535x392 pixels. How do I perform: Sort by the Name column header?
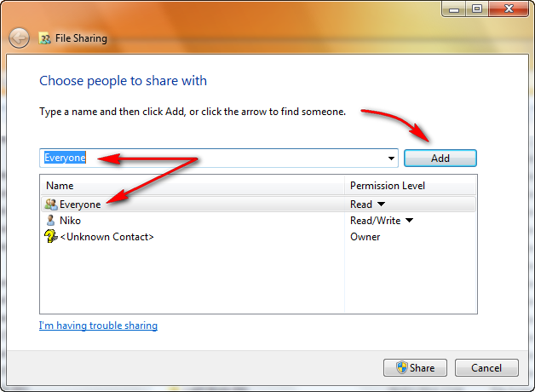[193, 186]
